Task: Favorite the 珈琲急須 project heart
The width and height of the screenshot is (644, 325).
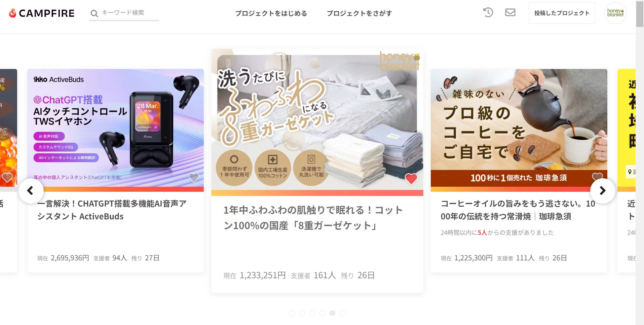Action: pos(597,177)
